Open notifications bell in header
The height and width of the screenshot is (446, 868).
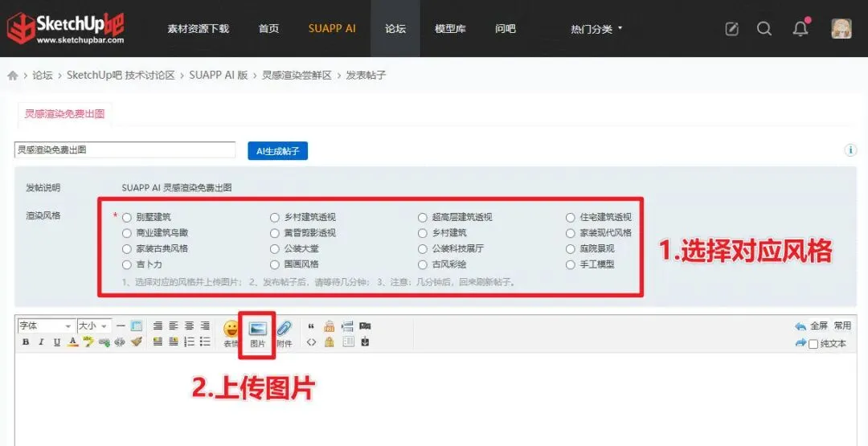click(x=800, y=29)
